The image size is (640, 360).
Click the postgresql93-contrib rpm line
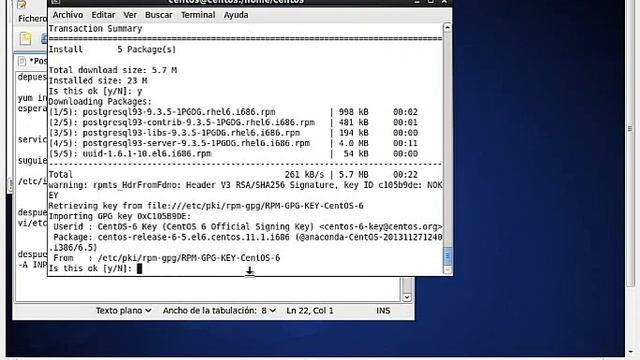233,122
